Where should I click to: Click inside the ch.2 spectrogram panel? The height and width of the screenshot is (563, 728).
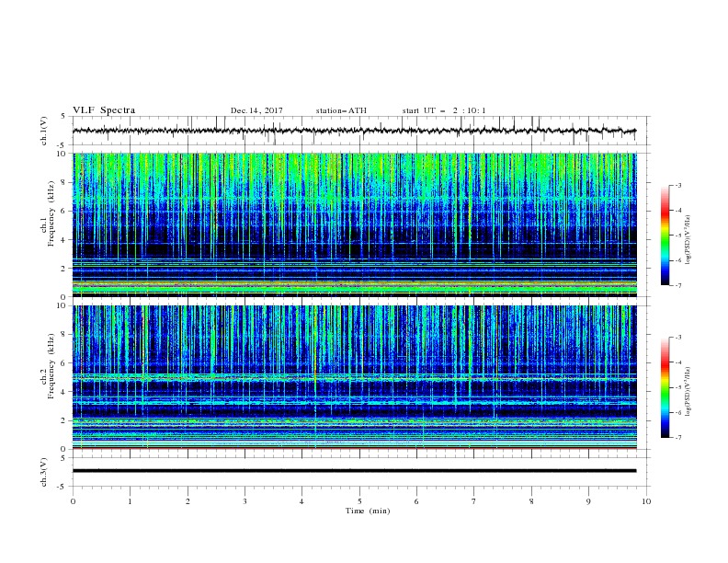[354, 377]
